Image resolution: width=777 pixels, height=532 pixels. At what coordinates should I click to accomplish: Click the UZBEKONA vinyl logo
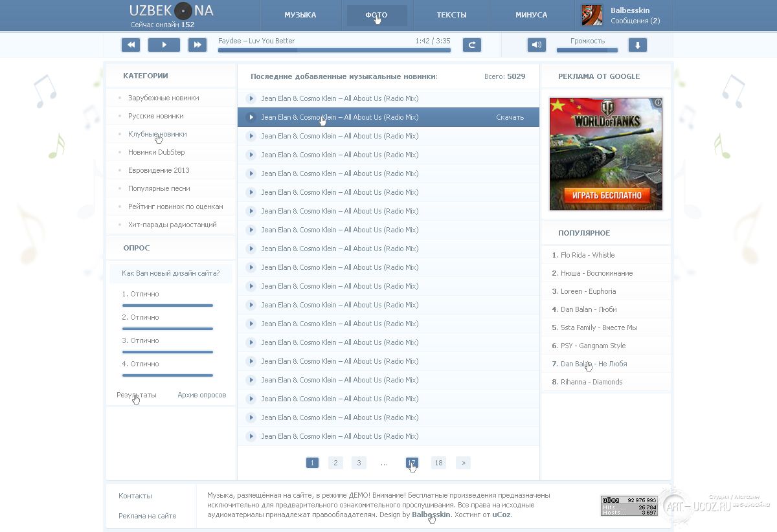[x=171, y=11]
